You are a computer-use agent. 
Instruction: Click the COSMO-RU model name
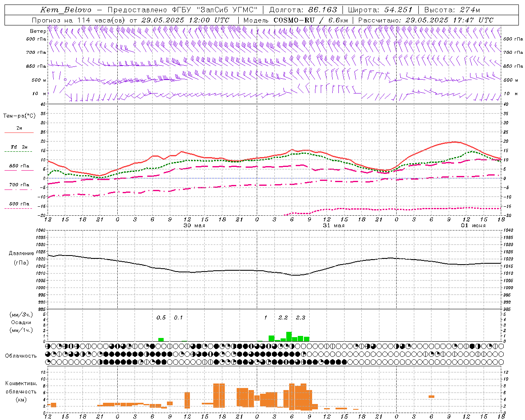294,20
